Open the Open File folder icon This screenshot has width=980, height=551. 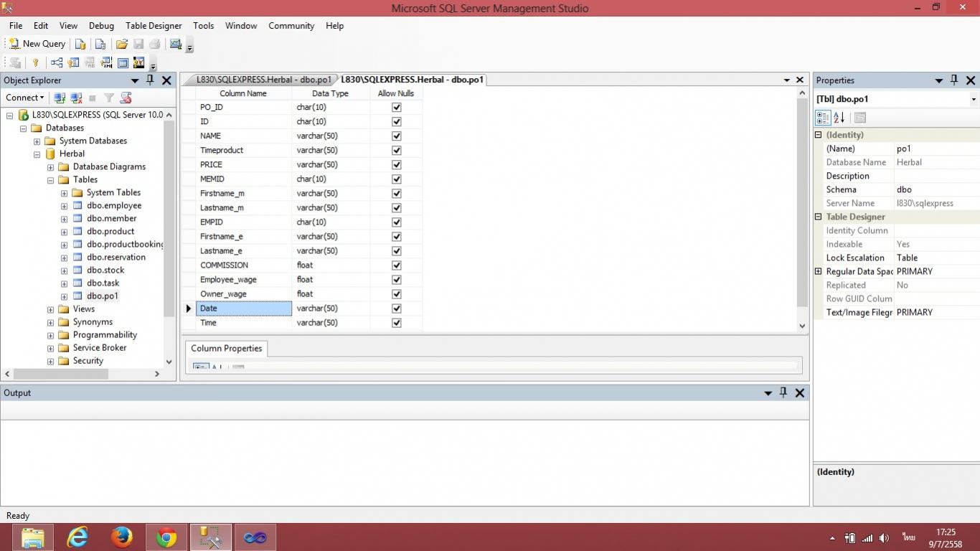coord(122,44)
